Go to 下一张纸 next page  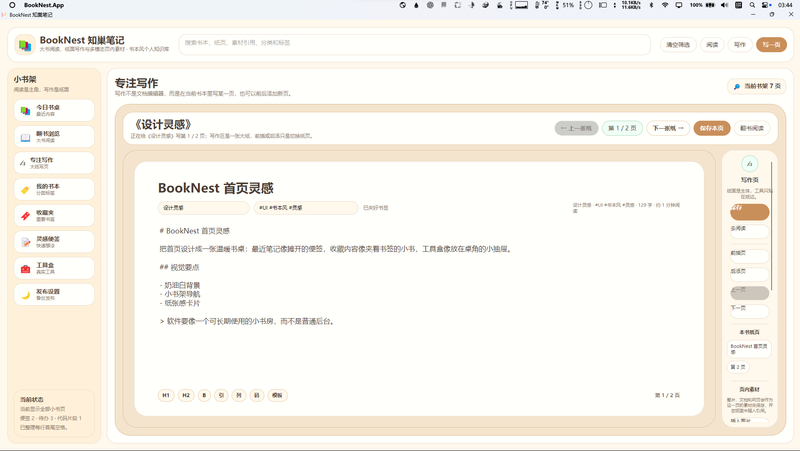pos(668,128)
